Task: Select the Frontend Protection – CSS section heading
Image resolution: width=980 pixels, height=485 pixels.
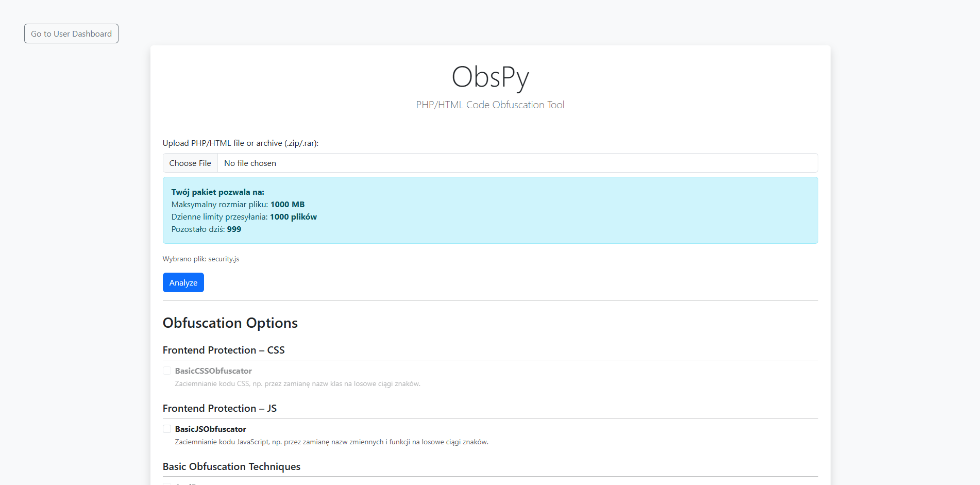Action: pyautogui.click(x=224, y=350)
